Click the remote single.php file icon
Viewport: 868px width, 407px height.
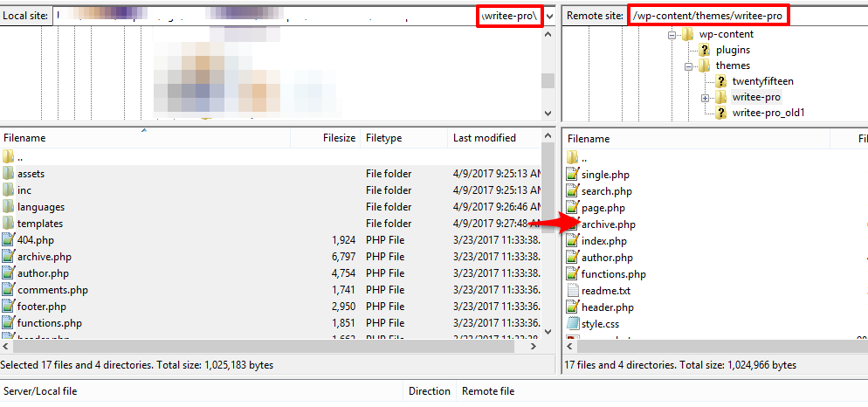pos(572,175)
